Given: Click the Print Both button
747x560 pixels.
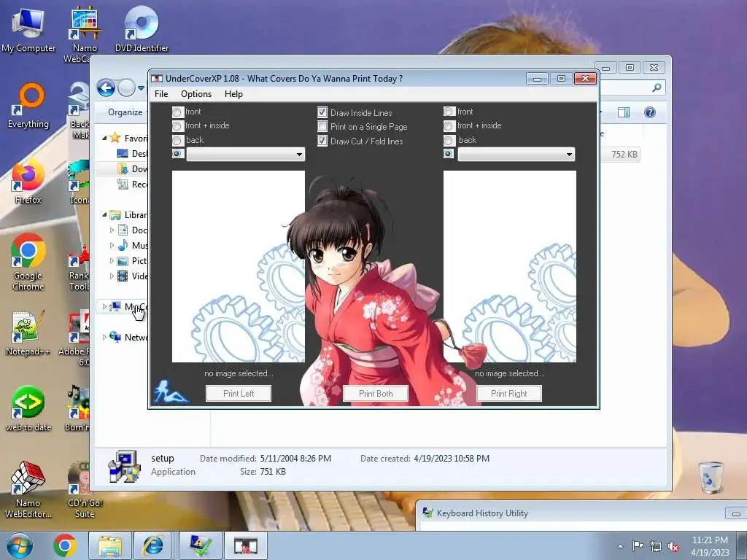Looking at the screenshot, I should (376, 393).
